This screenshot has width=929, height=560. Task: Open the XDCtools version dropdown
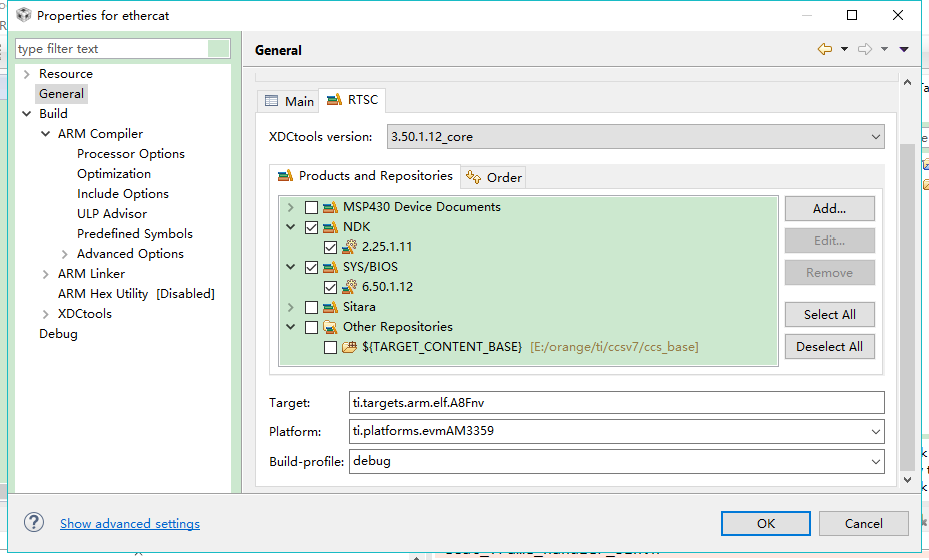tap(876, 137)
